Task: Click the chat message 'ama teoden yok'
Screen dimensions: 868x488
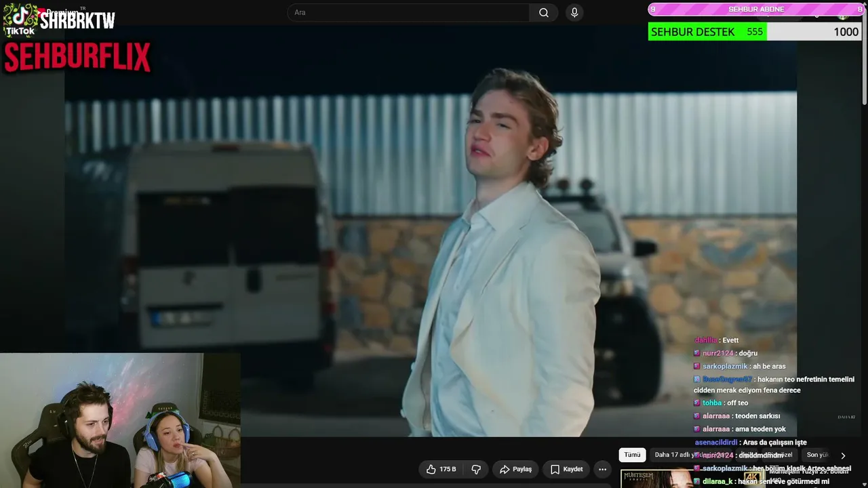Action: pyautogui.click(x=762, y=428)
